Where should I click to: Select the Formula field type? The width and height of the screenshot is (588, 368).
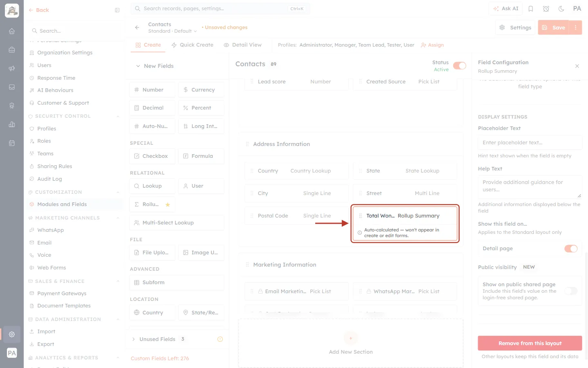[x=201, y=156]
